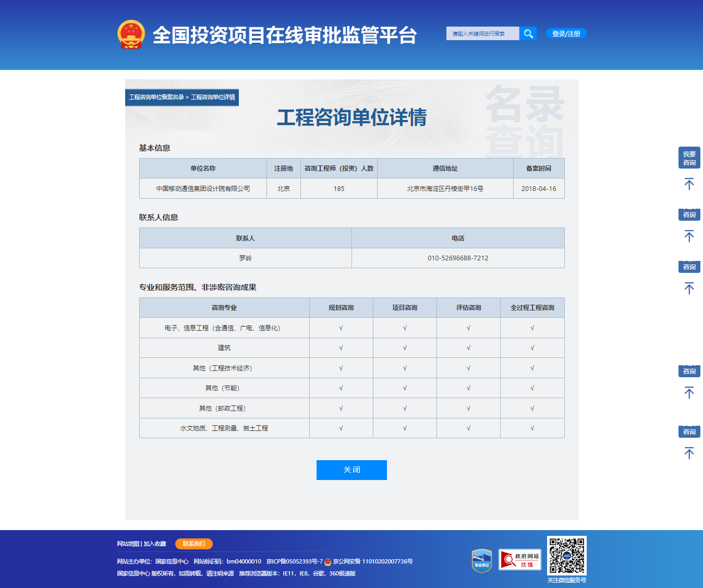Click the topmost back-to-top arrow icon
Viewport: 703px width, 588px height.
(689, 184)
